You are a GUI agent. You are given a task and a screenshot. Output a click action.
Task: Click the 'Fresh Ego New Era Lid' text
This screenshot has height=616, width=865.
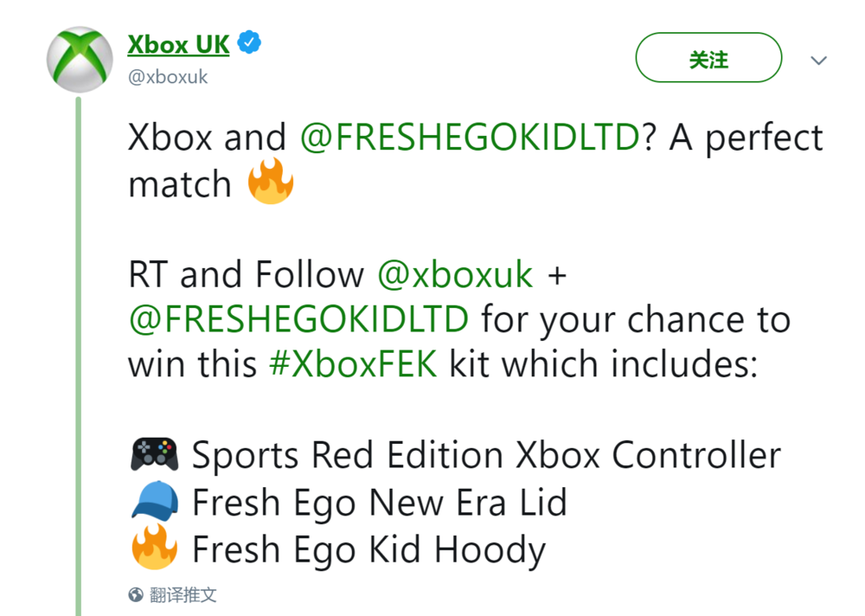pyautogui.click(x=379, y=502)
